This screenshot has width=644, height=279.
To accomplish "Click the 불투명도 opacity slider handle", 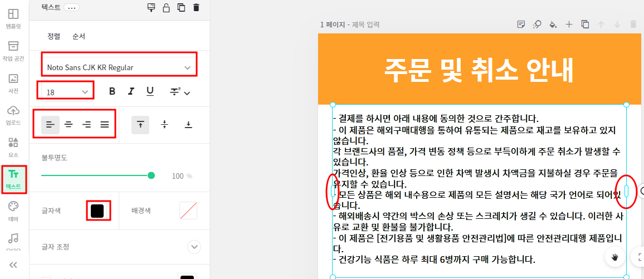I will tap(151, 175).
